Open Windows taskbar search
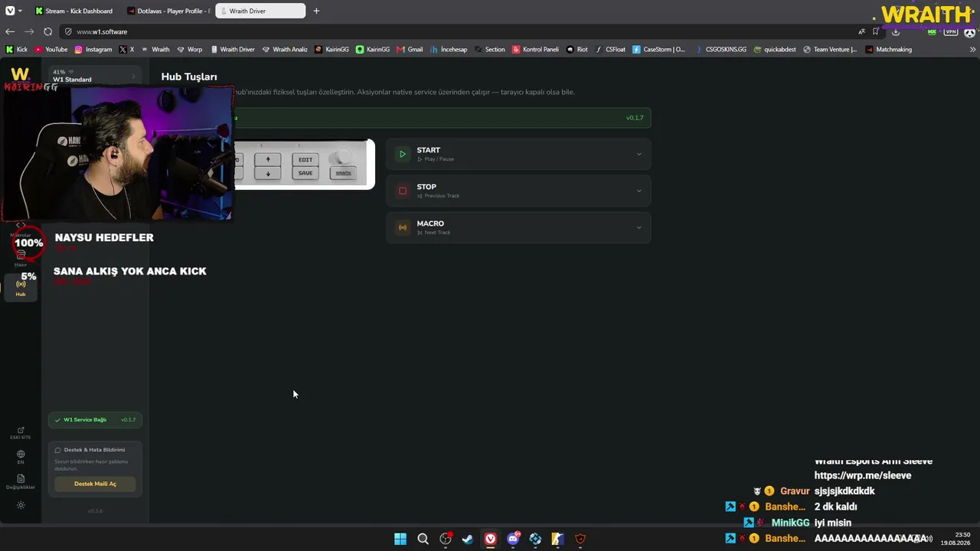 tap(423, 539)
